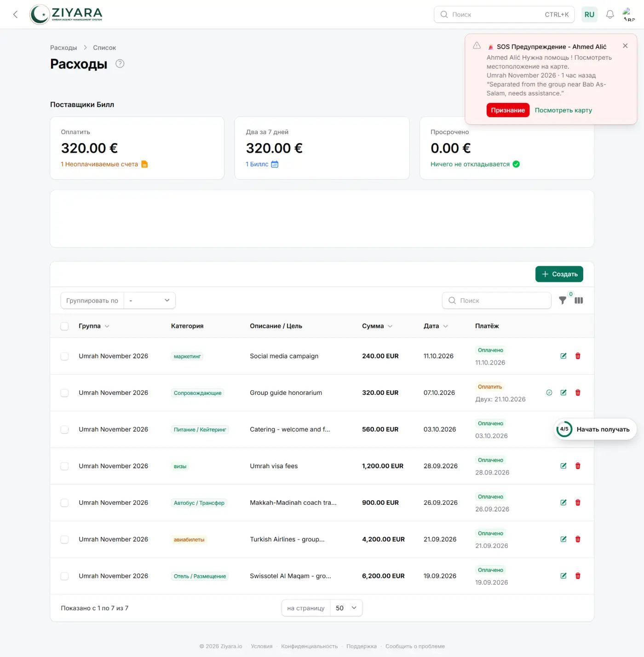Open the table filter funnel icon
The width and height of the screenshot is (644, 657).
563,300
